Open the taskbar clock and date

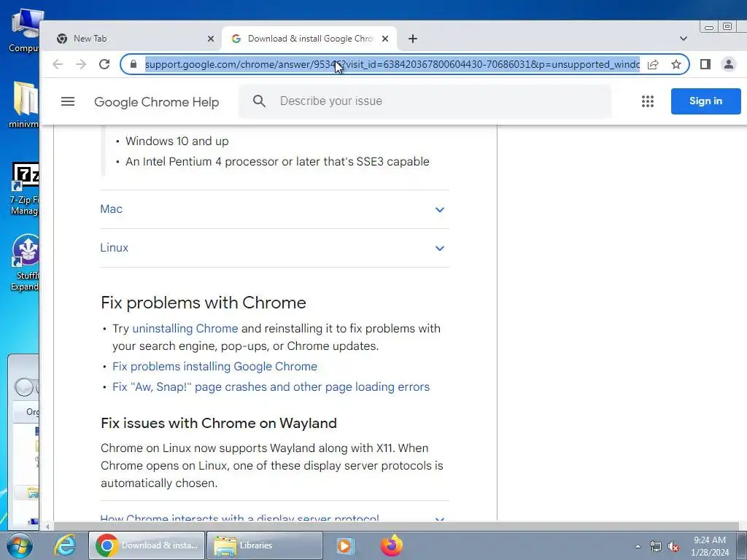710,546
